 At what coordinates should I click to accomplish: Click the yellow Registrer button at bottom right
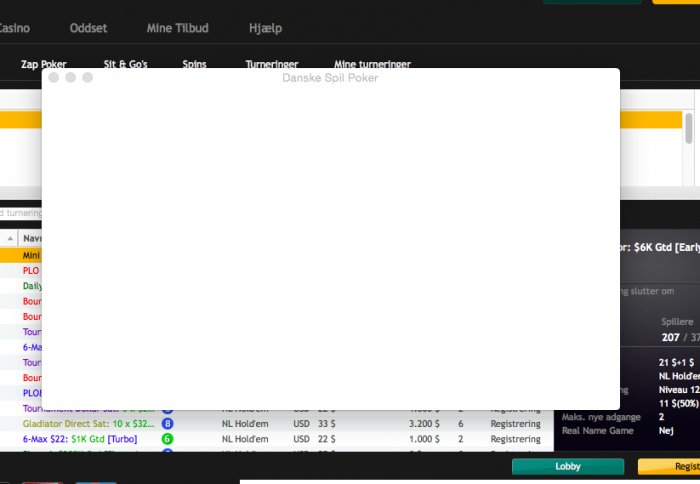pyautogui.click(x=669, y=466)
